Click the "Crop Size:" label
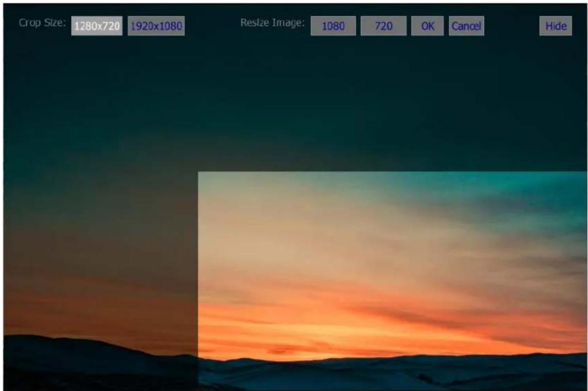 42,23
